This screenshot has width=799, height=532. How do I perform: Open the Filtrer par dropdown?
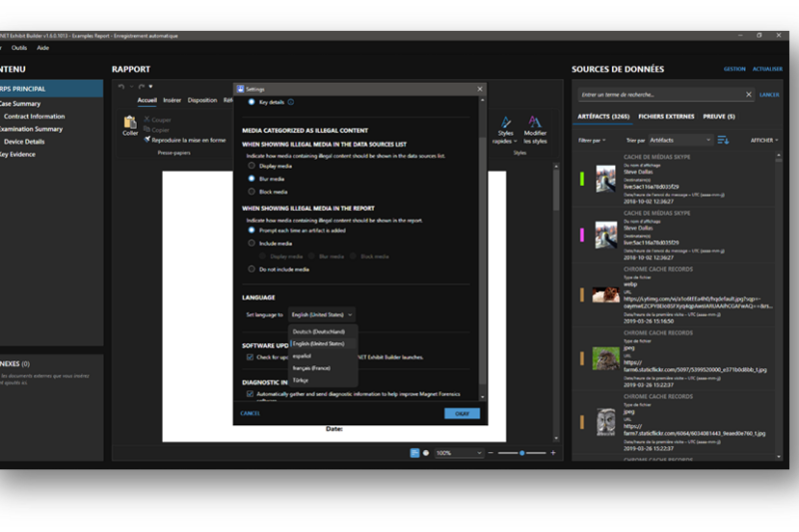coord(591,140)
